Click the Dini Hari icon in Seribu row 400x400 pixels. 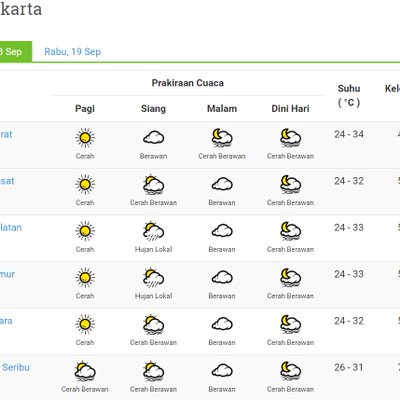(x=291, y=371)
